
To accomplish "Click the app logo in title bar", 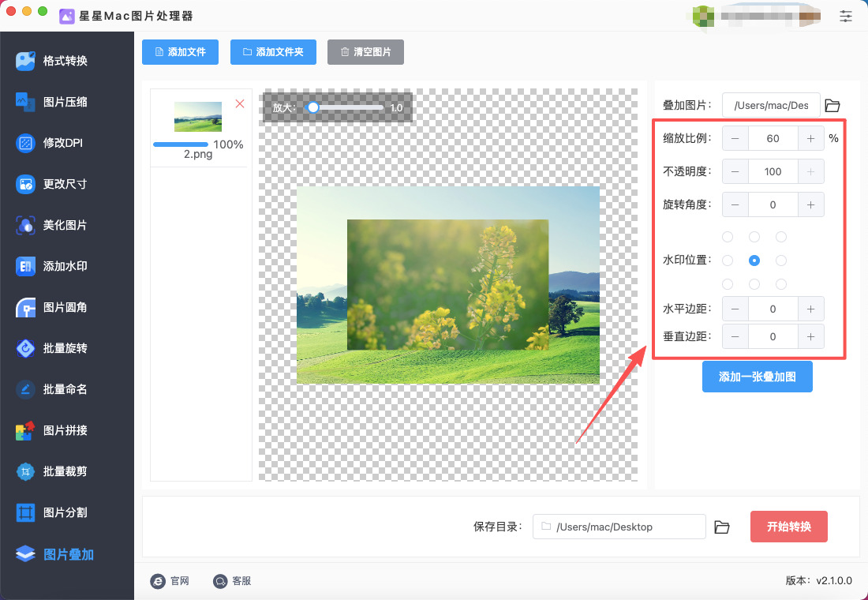I will coord(67,16).
